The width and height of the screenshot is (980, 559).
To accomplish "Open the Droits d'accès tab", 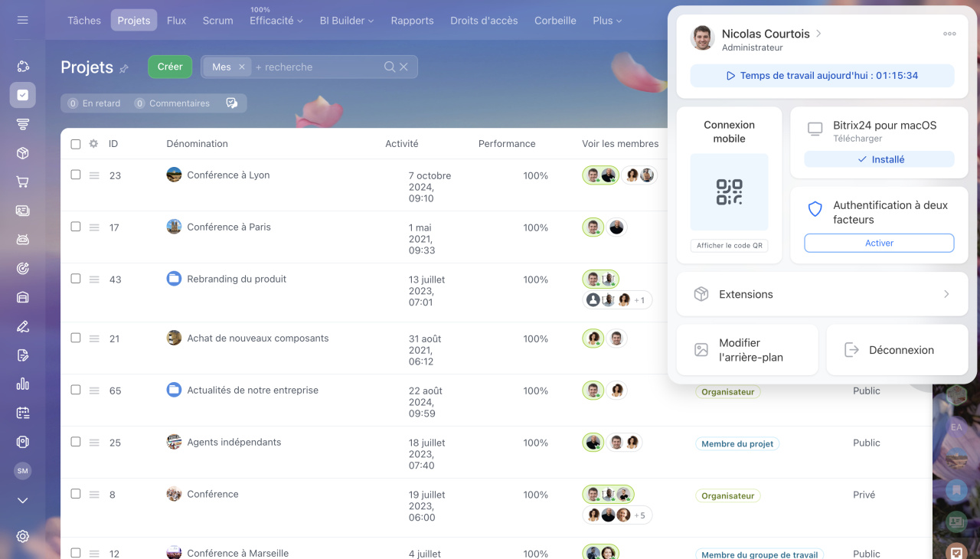I will (x=484, y=21).
